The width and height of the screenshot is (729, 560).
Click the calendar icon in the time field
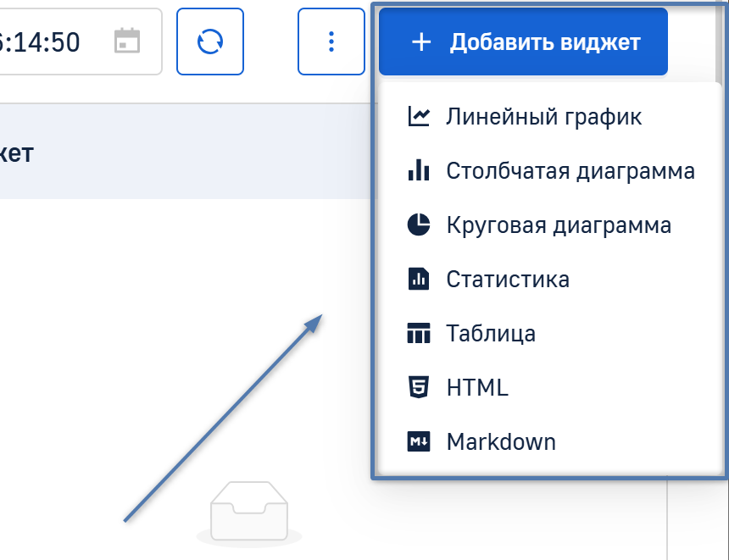127,41
